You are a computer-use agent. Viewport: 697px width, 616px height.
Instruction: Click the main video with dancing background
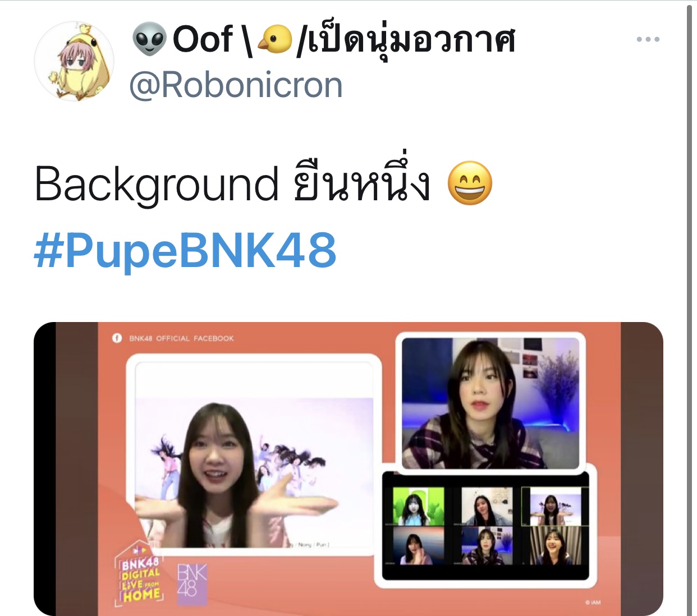[254, 472]
